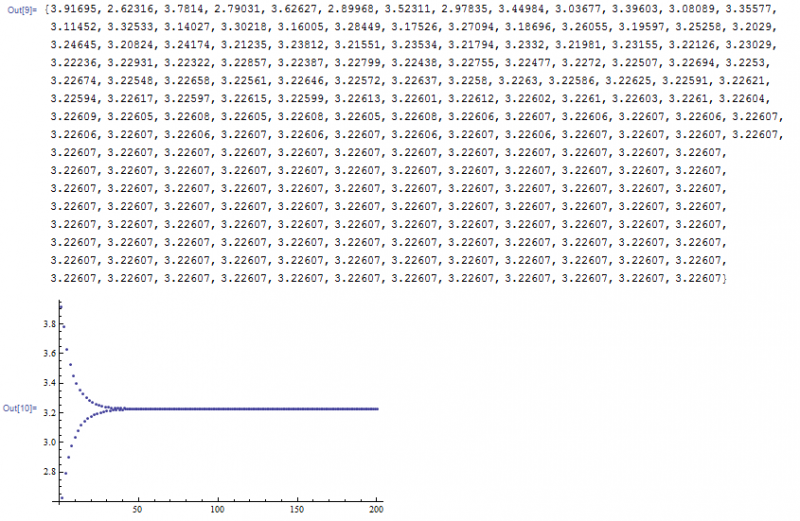Click the value 3.32533
This screenshot has width=800, height=521.
pyautogui.click(x=130, y=27)
